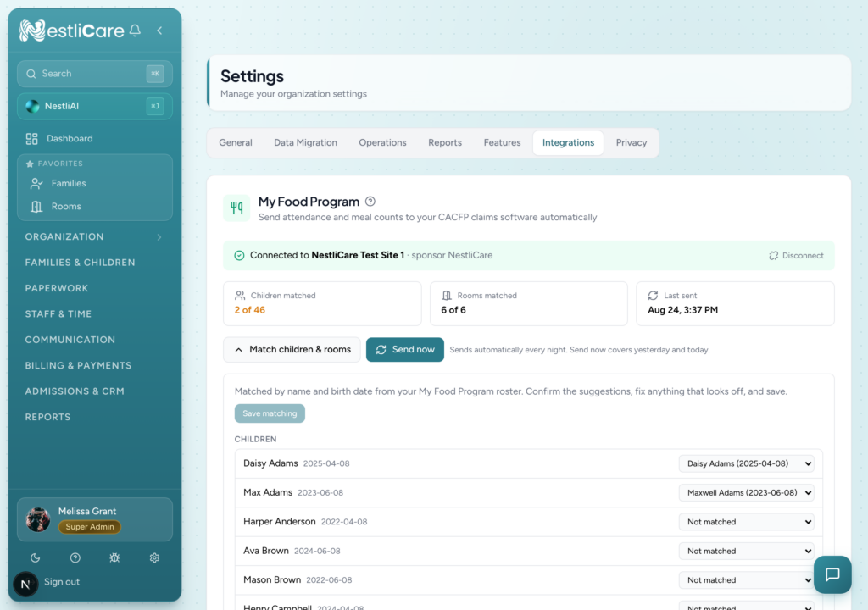Click the Children matched people icon
Screen dimensions: 868x610
tap(240, 296)
